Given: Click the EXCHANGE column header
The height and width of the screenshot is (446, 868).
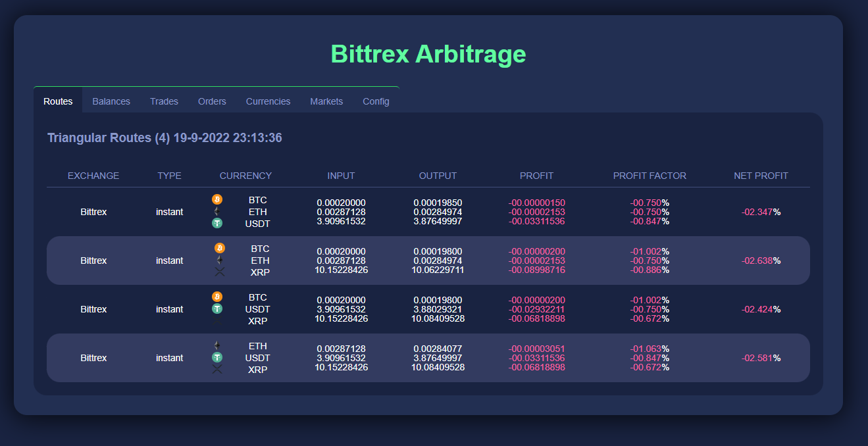Looking at the screenshot, I should click(93, 176).
